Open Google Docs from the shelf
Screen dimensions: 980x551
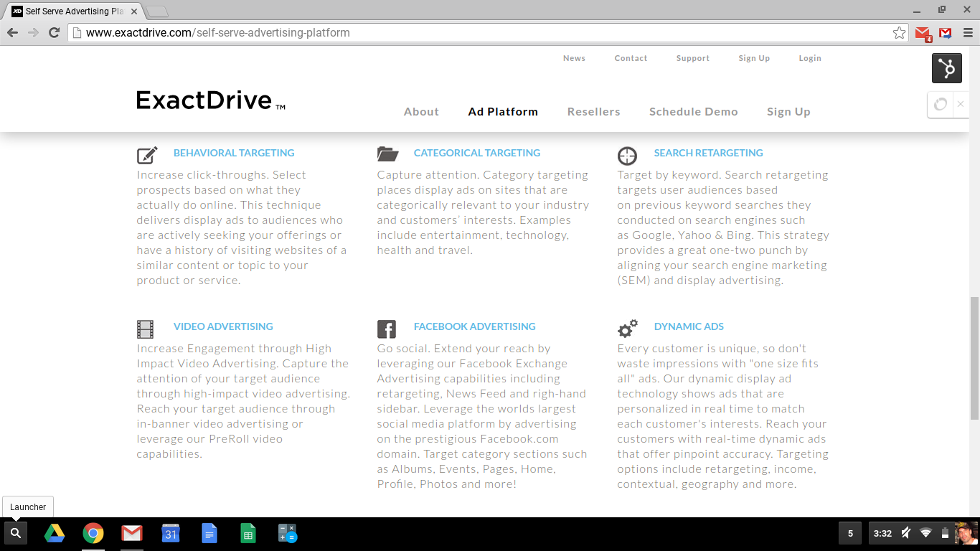pos(209,533)
